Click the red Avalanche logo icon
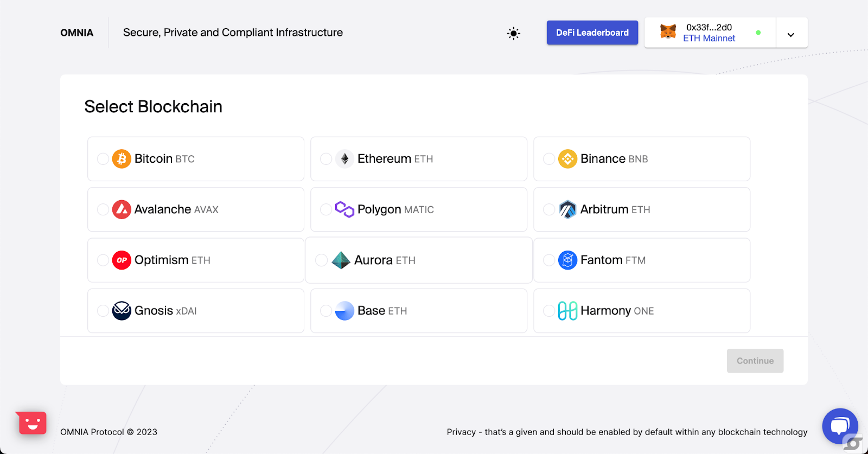This screenshot has height=454, width=868. [x=122, y=209]
